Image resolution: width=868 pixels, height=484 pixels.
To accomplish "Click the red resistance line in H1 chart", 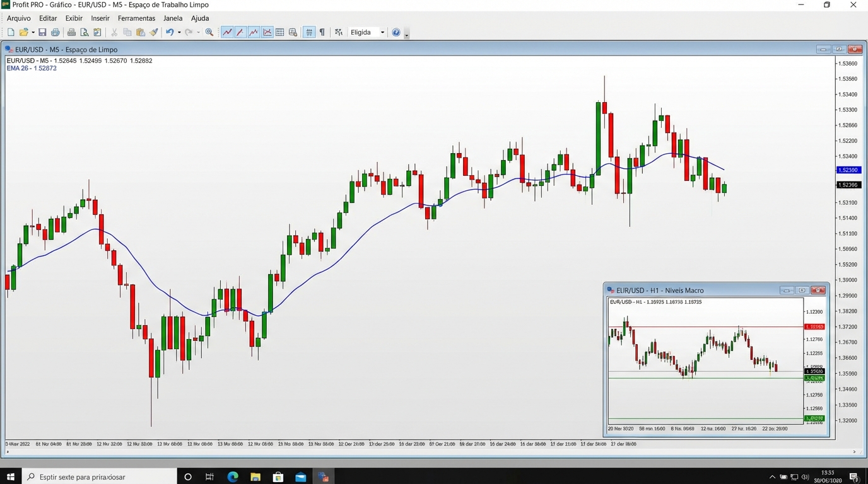I will (694, 326).
